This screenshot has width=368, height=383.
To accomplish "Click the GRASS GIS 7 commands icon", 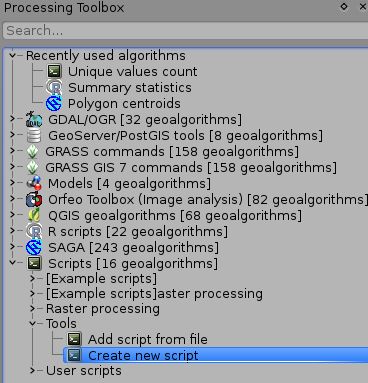I will click(32, 168).
